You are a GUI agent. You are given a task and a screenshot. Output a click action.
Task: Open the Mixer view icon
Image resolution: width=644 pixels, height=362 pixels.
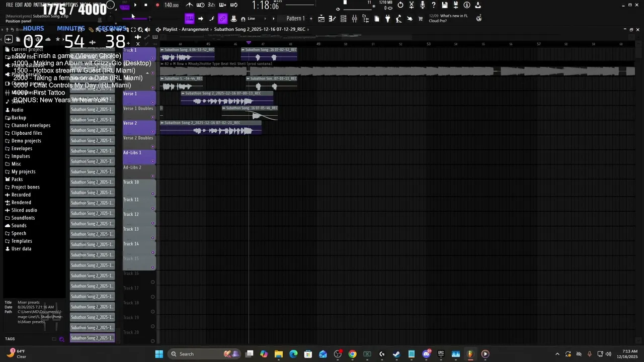pyautogui.click(x=354, y=19)
